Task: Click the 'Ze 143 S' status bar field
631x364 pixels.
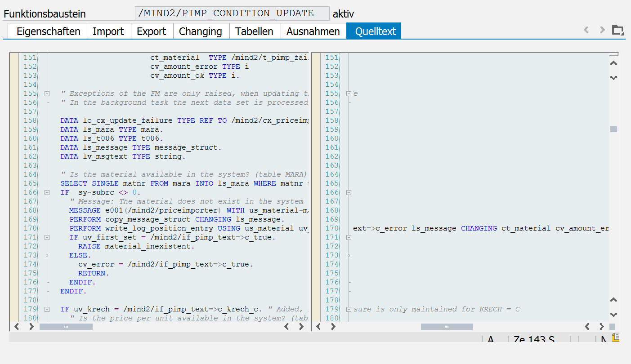Action: tap(534, 339)
